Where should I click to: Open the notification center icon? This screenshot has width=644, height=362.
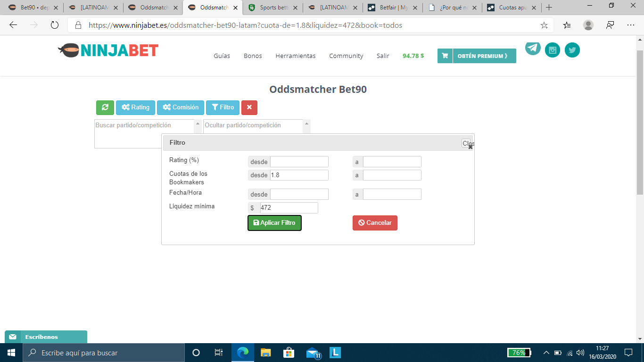click(628, 353)
